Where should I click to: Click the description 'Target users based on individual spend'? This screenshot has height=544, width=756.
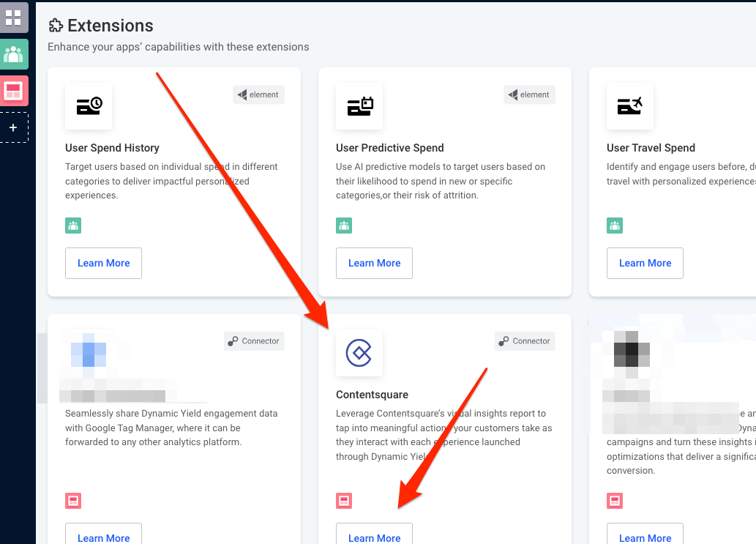pos(172,181)
